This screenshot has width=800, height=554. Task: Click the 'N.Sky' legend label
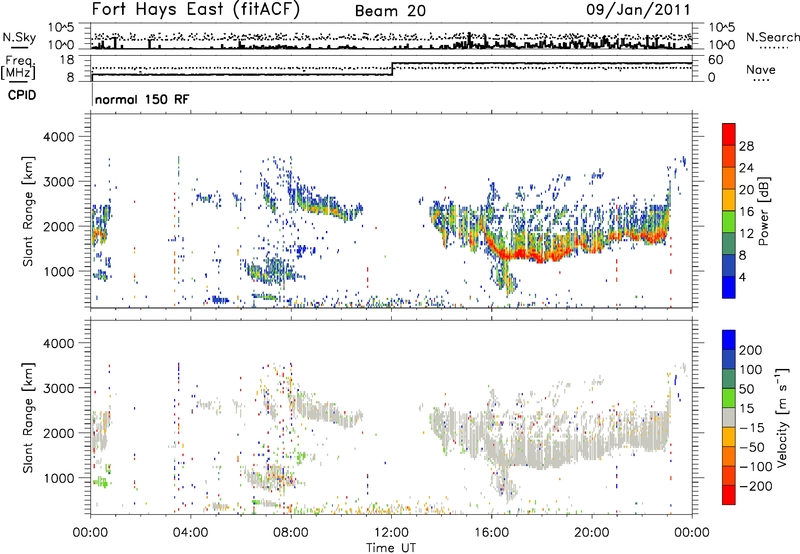pyautogui.click(x=19, y=37)
